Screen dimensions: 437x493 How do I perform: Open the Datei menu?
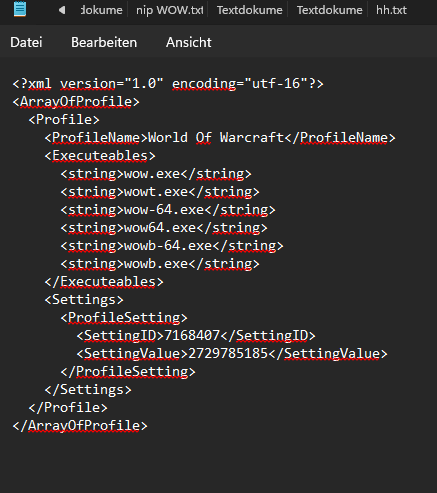coord(26,42)
